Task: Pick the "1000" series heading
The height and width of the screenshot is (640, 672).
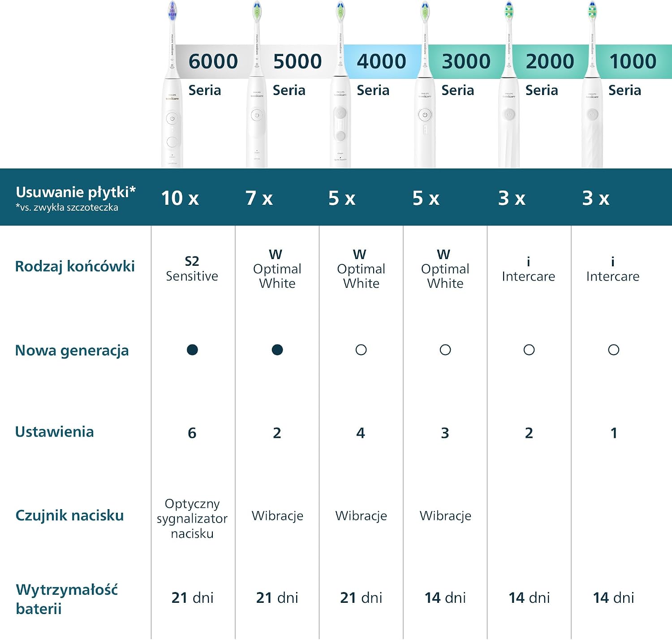Action: pyautogui.click(x=633, y=61)
